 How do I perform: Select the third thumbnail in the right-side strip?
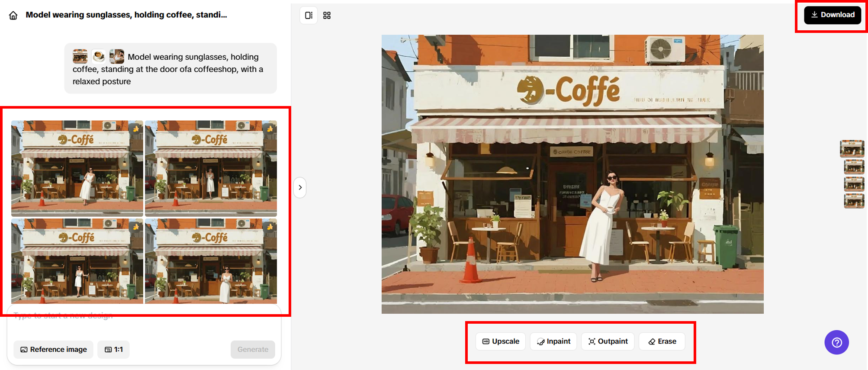click(854, 184)
